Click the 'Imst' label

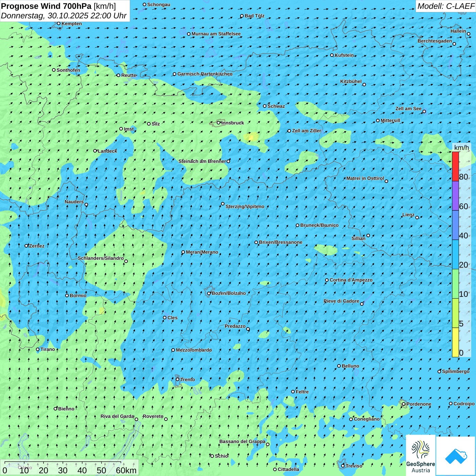point(129,129)
